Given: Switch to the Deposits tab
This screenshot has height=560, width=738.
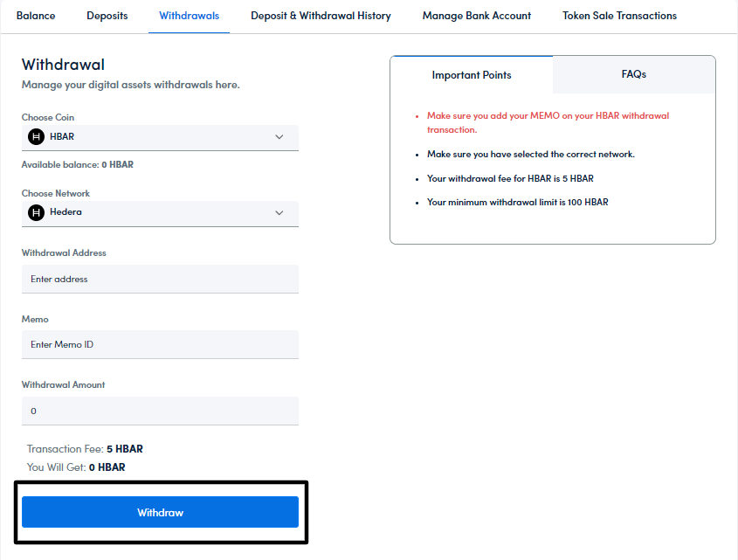Looking at the screenshot, I should 107,16.
